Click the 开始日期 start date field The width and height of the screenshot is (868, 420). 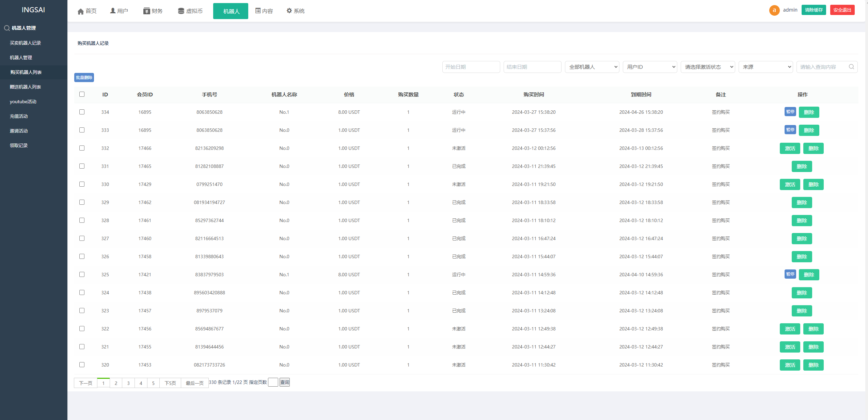coord(471,67)
